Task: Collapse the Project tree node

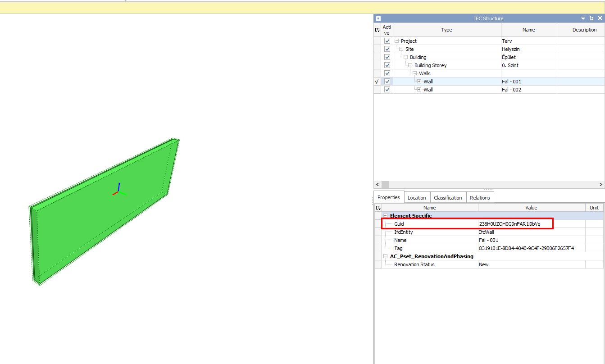Action: pyautogui.click(x=396, y=41)
